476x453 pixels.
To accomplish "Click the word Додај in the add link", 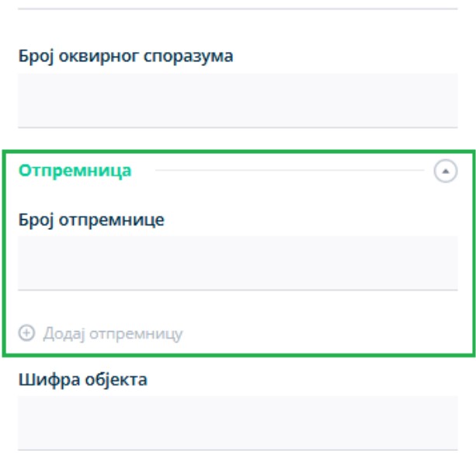I will tap(64, 334).
